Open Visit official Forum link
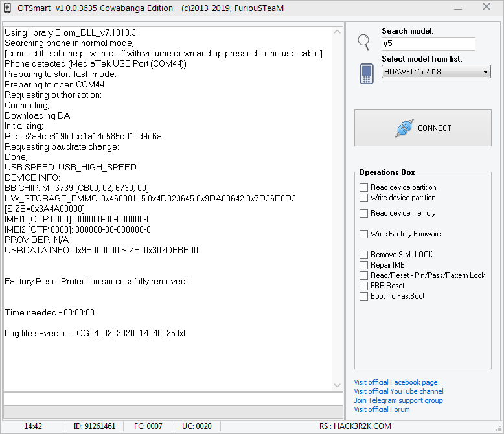Image resolution: width=504 pixels, height=434 pixels. [382, 409]
